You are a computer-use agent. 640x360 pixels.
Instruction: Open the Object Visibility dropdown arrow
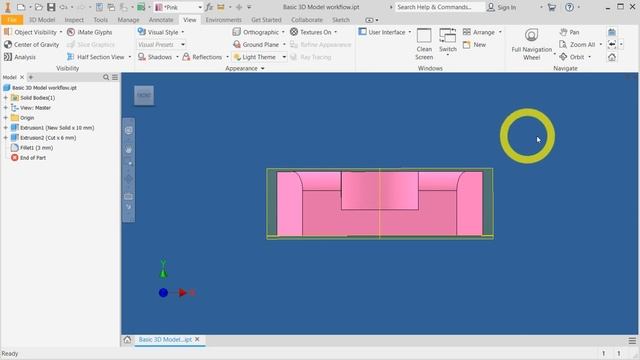(x=61, y=32)
